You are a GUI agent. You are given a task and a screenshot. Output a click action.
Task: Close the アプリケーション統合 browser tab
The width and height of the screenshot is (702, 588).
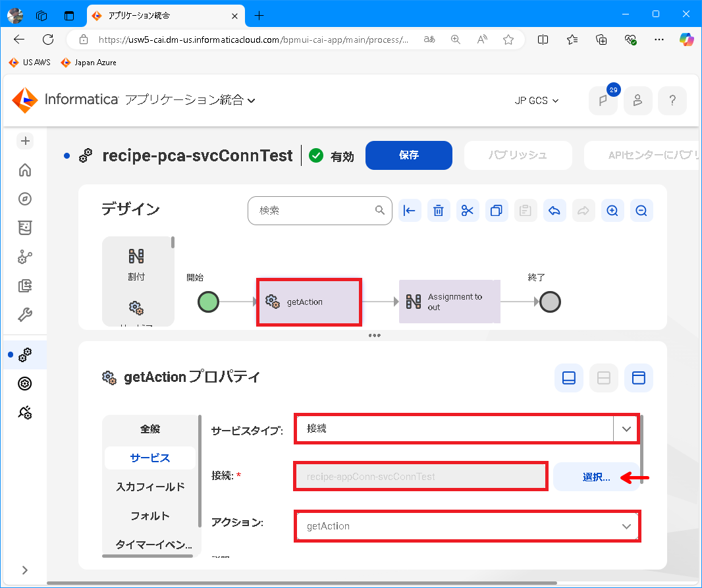click(x=234, y=16)
